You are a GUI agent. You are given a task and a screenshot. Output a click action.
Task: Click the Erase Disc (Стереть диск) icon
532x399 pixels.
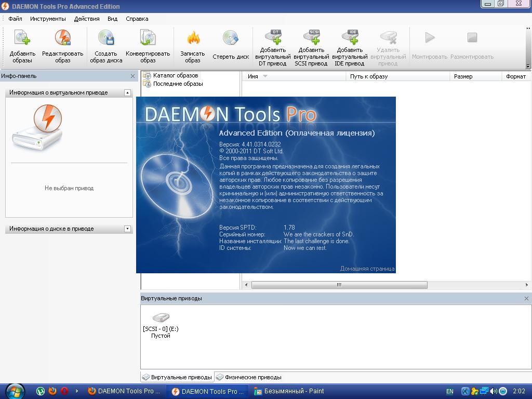pos(231,39)
